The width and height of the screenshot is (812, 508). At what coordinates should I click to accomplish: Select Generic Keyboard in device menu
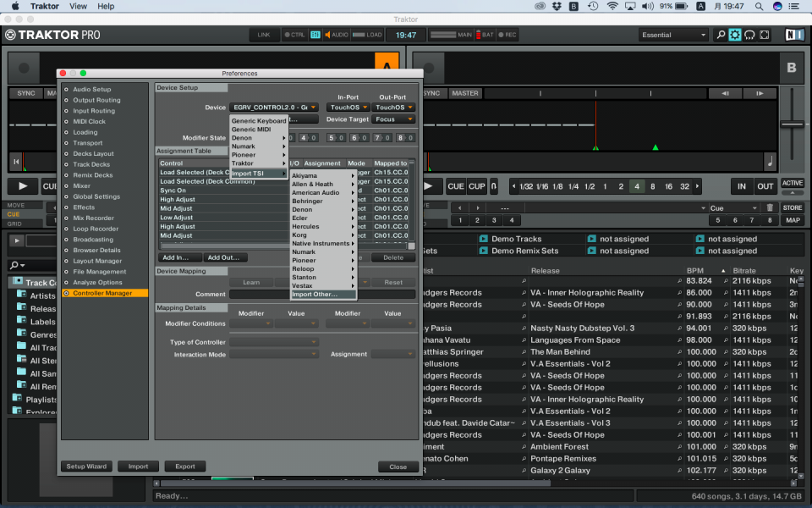tap(259, 121)
